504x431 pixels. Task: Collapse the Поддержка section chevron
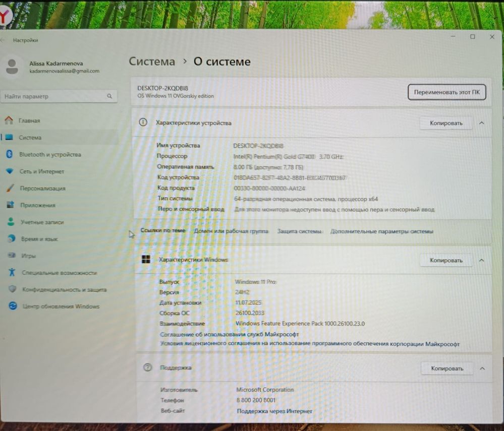(x=482, y=368)
